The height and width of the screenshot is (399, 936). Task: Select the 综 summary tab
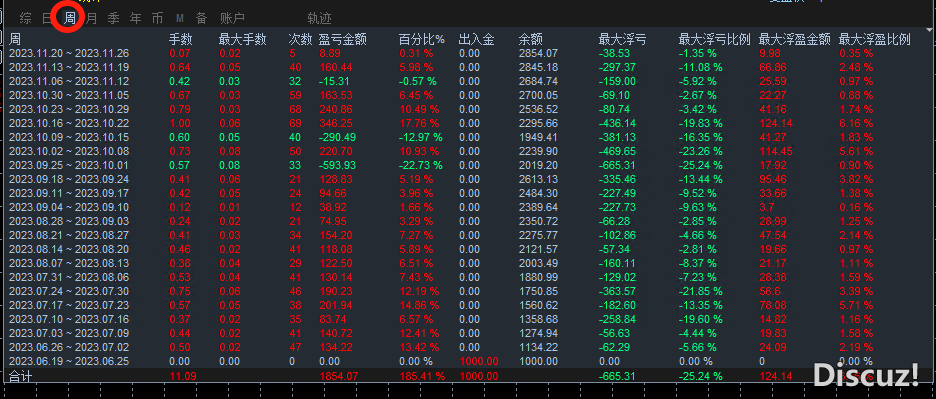(25, 19)
